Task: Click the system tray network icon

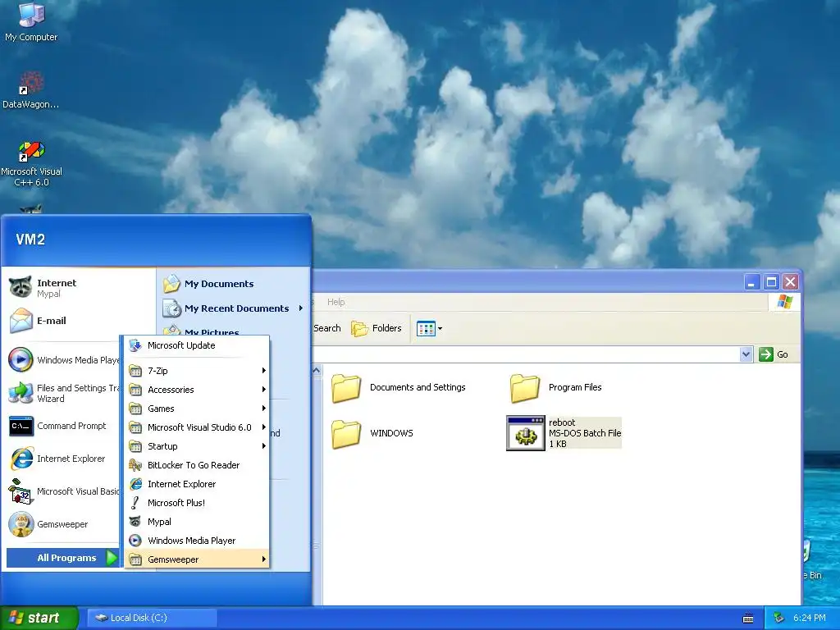Action: tap(778, 619)
